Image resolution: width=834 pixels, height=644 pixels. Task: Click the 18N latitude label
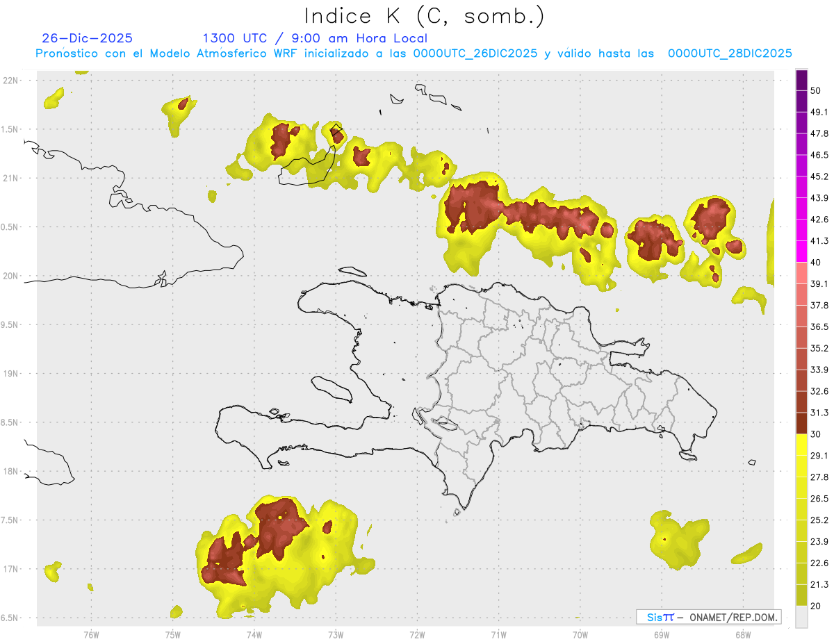(x=10, y=472)
